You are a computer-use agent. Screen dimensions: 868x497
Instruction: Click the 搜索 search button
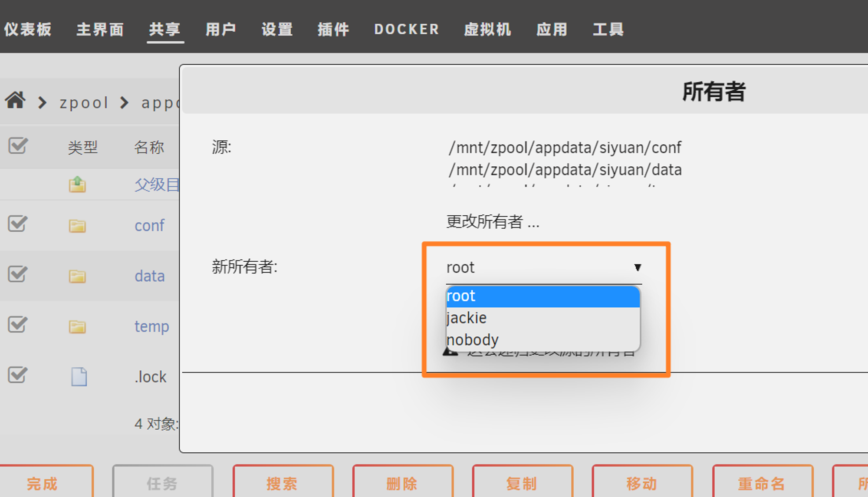click(283, 482)
